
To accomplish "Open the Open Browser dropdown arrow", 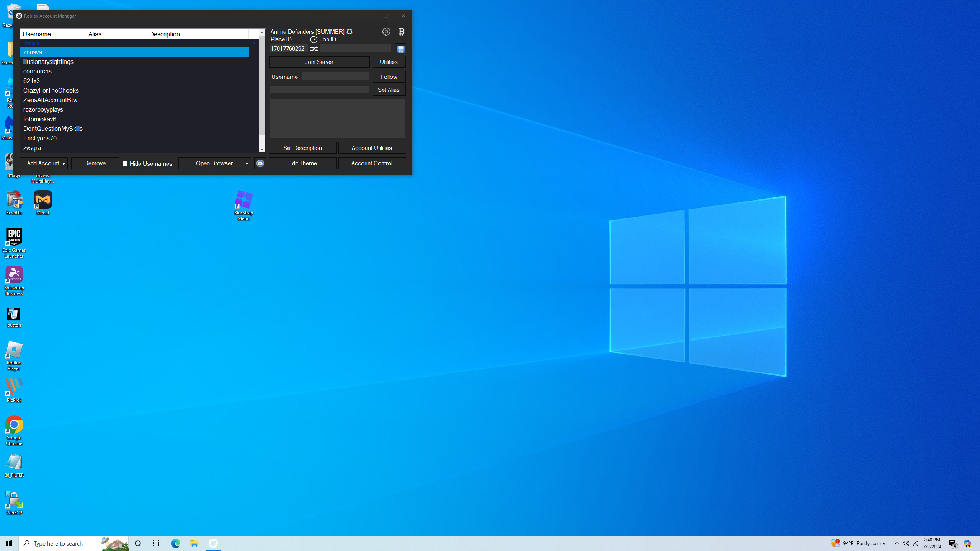I will coord(247,164).
